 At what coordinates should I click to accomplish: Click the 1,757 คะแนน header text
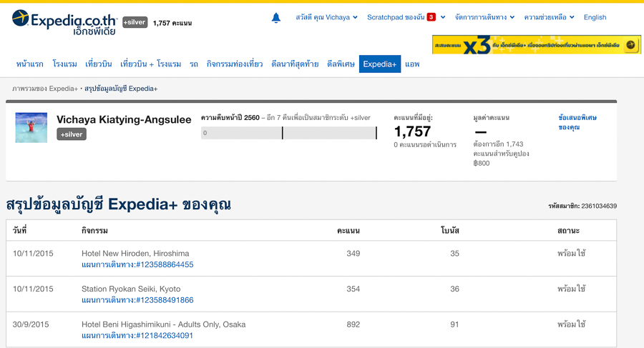pos(172,23)
